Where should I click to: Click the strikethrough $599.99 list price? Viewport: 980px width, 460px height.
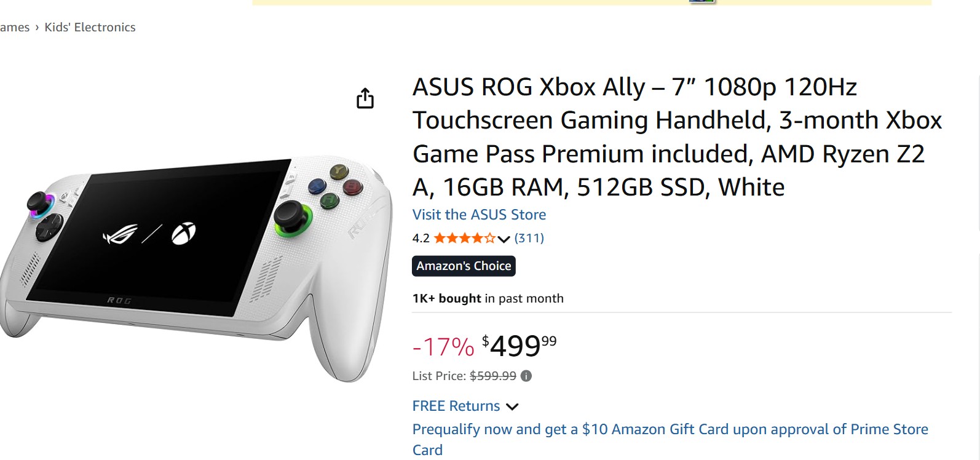[492, 375]
